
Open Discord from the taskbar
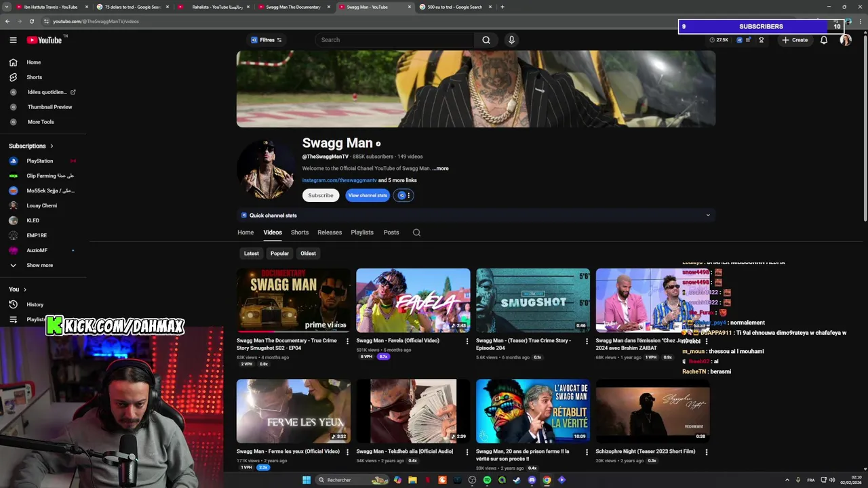click(532, 480)
